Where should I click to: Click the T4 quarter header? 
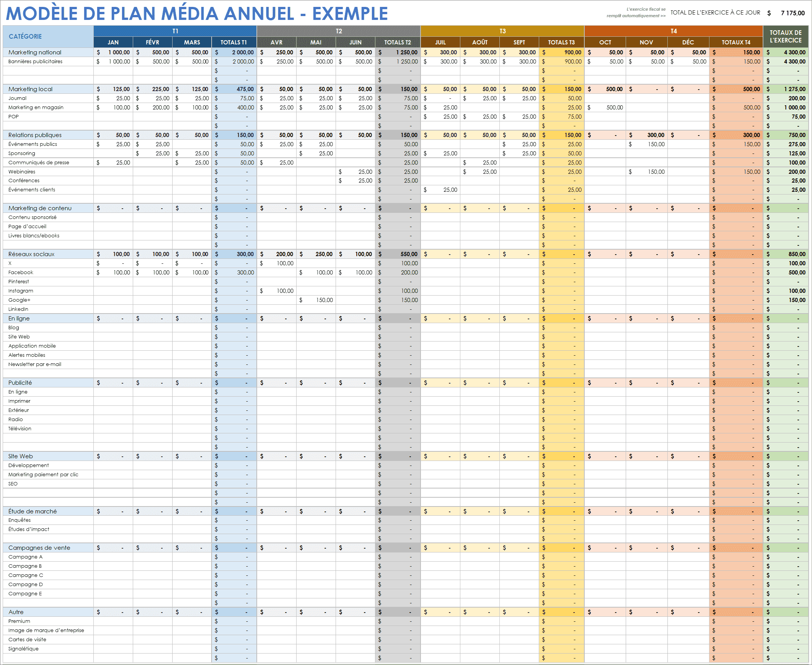tap(673, 31)
